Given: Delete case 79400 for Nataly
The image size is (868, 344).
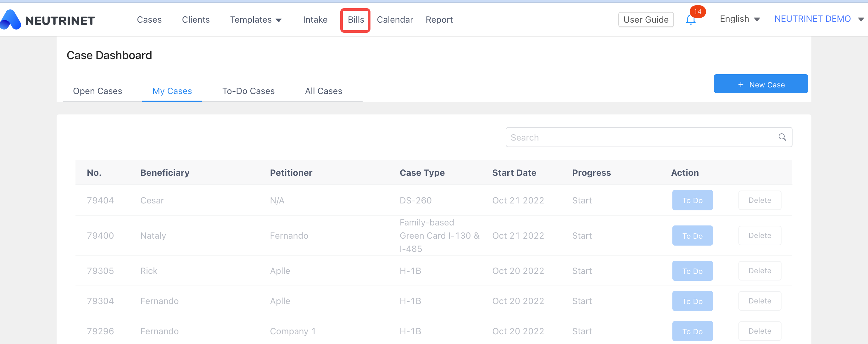Looking at the screenshot, I should tap(759, 236).
